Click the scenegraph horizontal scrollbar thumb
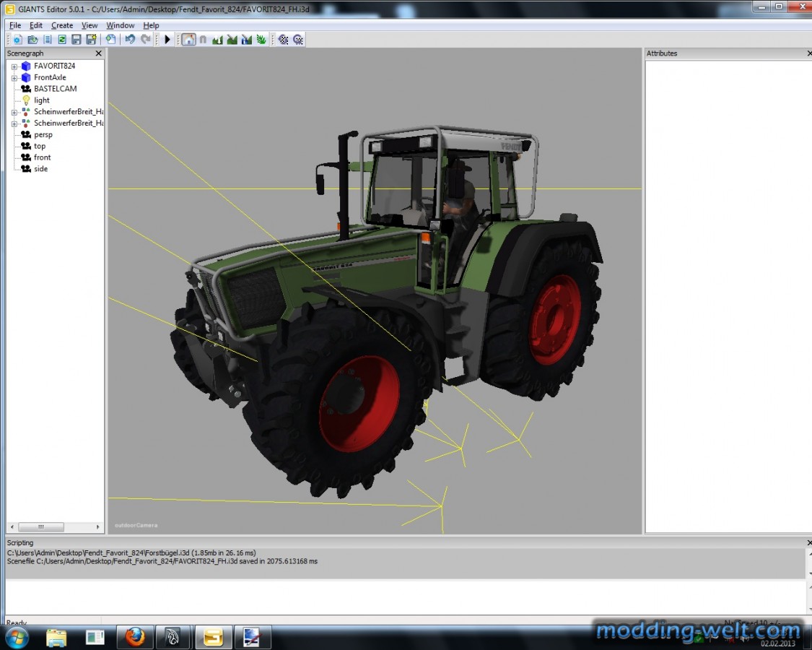The width and height of the screenshot is (812, 650). pos(41,526)
